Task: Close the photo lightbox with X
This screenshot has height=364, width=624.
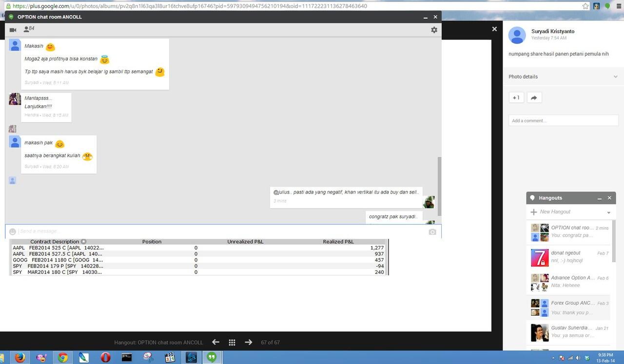Action: pyautogui.click(x=494, y=29)
